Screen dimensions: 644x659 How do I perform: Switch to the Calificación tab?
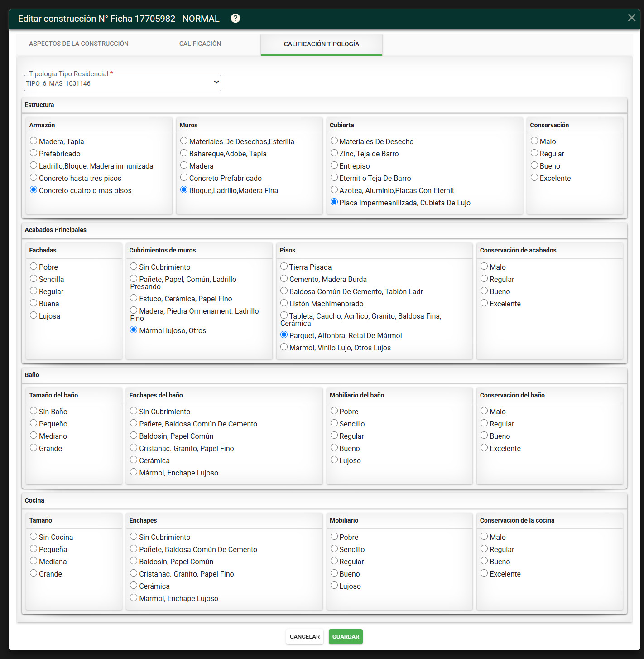click(200, 44)
